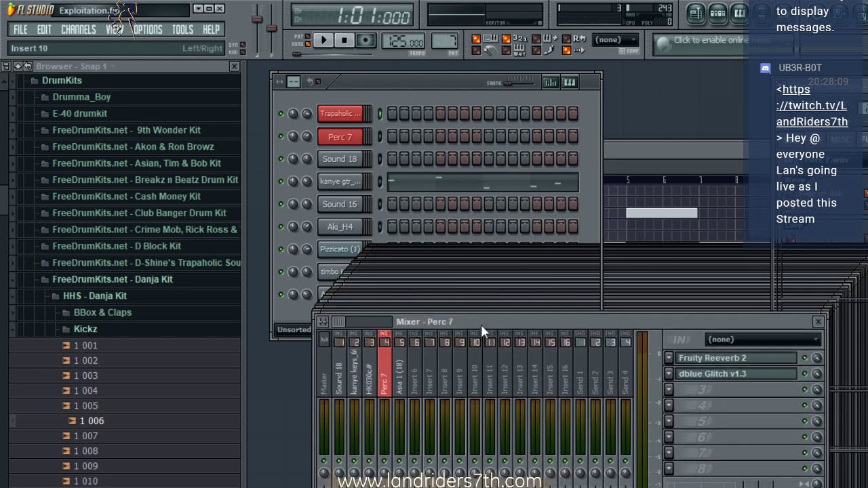Click the browser options icon in Browser header
This screenshot has width=868, height=488.
[6, 66]
